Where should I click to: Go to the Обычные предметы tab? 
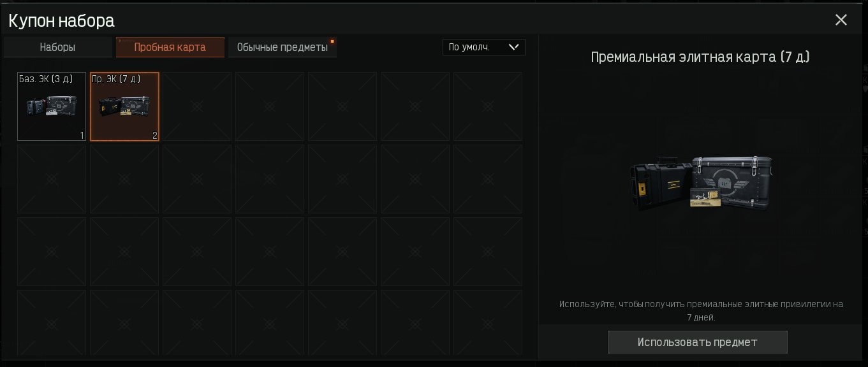pyautogui.click(x=283, y=47)
